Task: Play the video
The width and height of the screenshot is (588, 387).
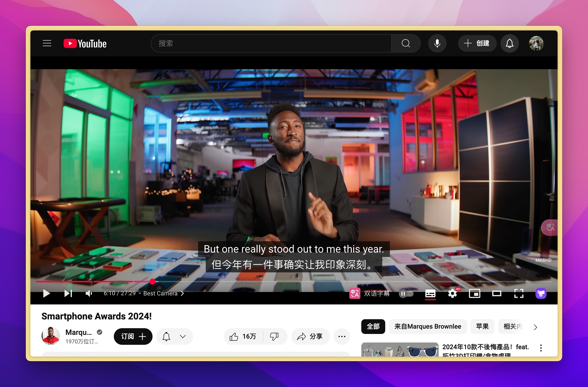Action: [x=46, y=294]
